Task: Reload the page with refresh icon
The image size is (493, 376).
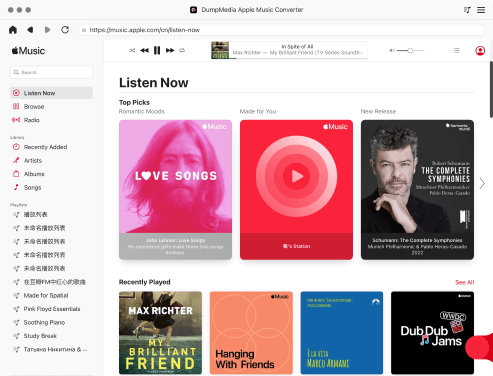Action: tap(65, 30)
